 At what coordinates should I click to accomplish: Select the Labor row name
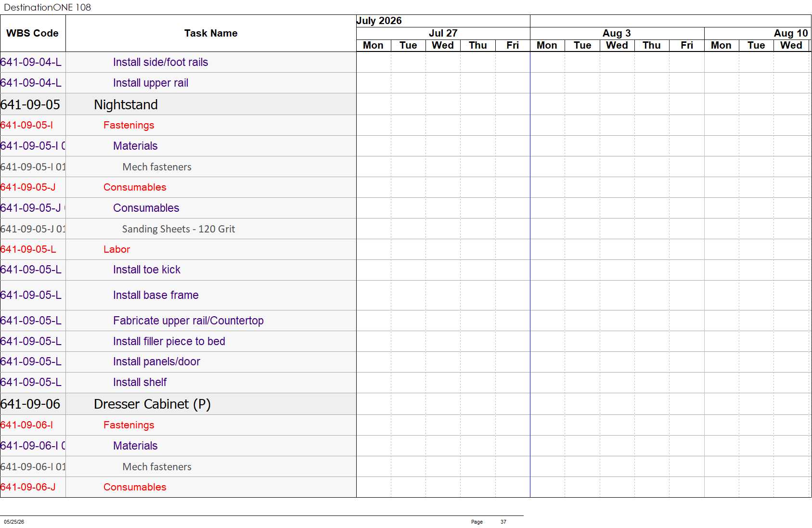[x=116, y=249]
